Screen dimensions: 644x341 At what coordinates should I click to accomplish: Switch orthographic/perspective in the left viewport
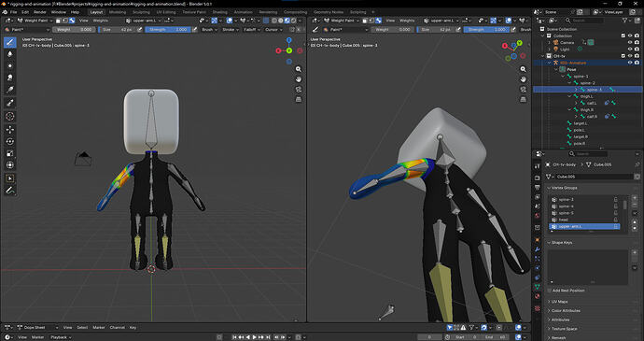click(x=299, y=100)
